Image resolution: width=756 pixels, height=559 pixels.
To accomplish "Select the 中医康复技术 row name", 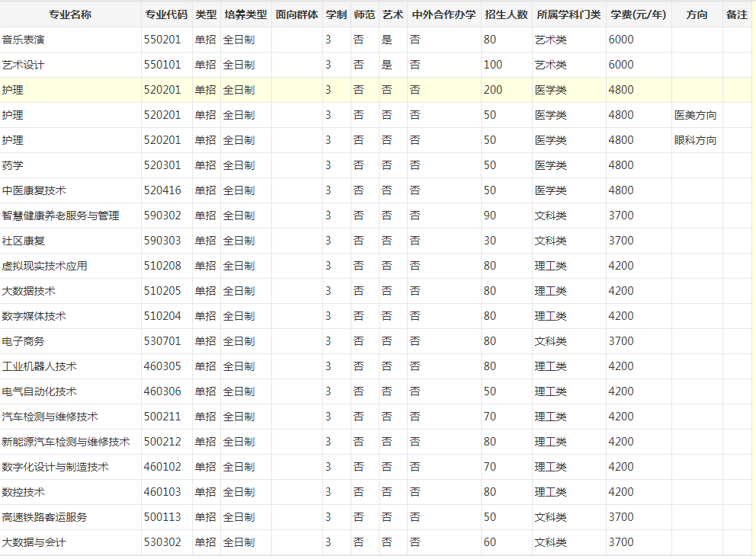I will [34, 190].
